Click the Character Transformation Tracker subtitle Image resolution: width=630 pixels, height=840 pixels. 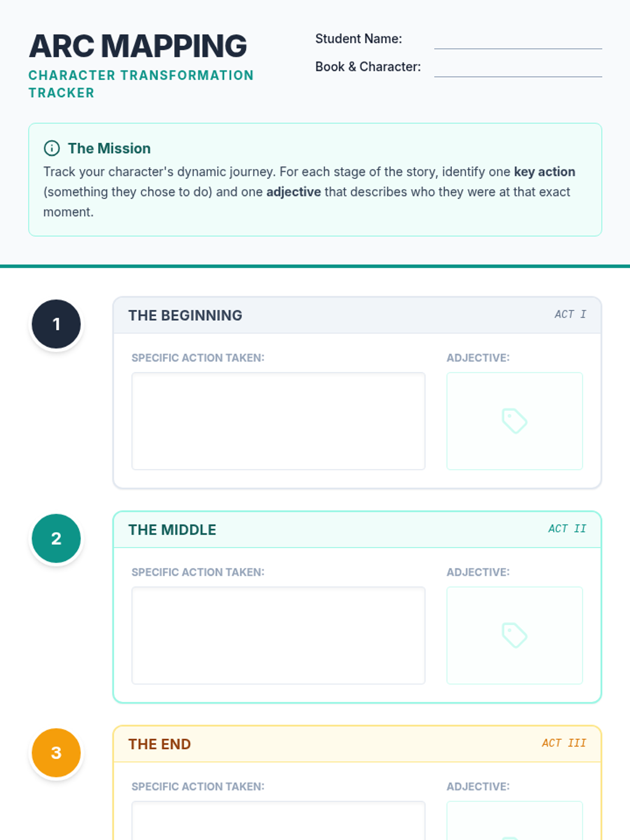click(141, 84)
